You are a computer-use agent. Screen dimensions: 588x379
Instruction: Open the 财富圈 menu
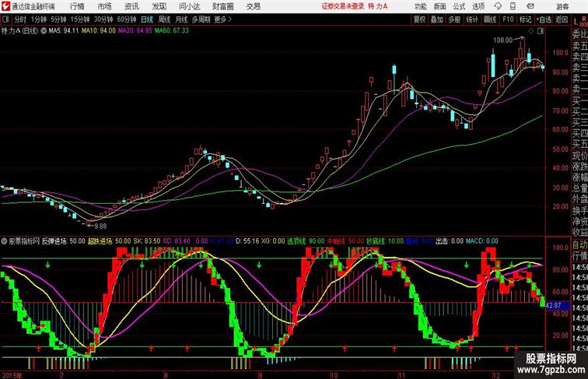223,6
